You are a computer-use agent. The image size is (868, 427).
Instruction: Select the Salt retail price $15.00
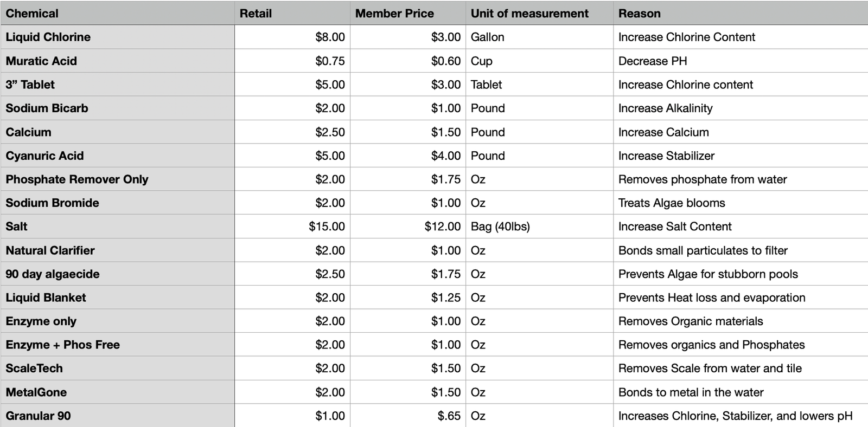(327, 227)
